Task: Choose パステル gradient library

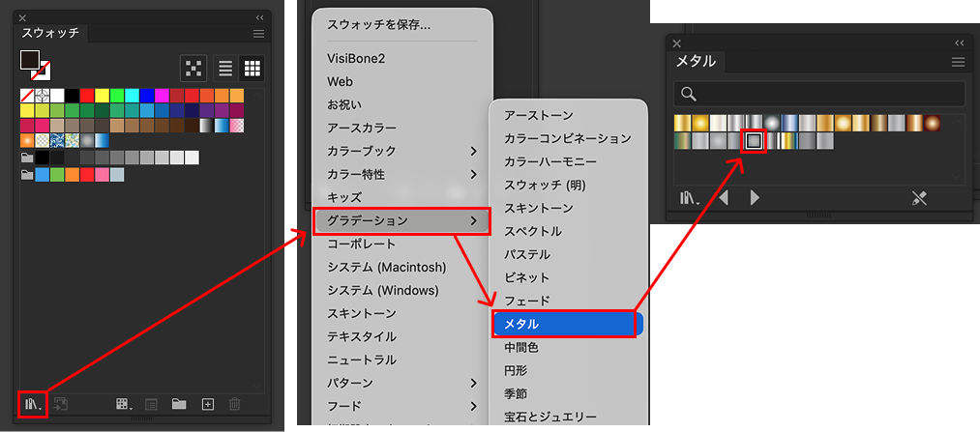Action: tap(527, 255)
